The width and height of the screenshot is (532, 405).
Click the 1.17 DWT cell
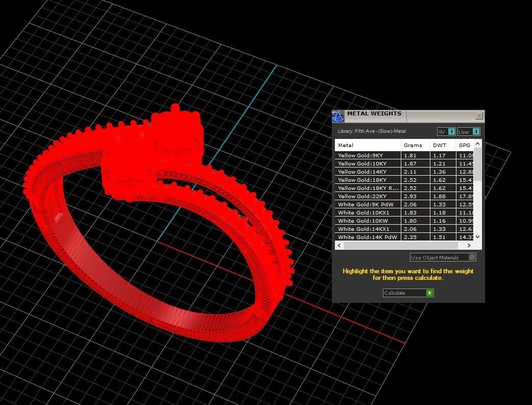(x=443, y=155)
